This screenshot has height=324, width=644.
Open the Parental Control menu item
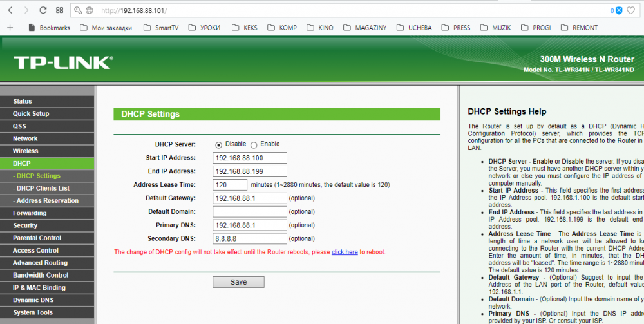[x=47, y=238]
